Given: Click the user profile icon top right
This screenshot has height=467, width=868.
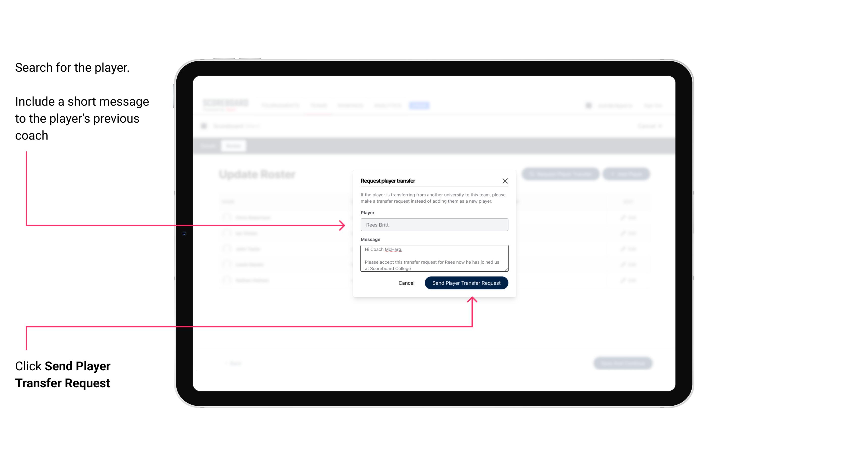Looking at the screenshot, I should [x=587, y=105].
